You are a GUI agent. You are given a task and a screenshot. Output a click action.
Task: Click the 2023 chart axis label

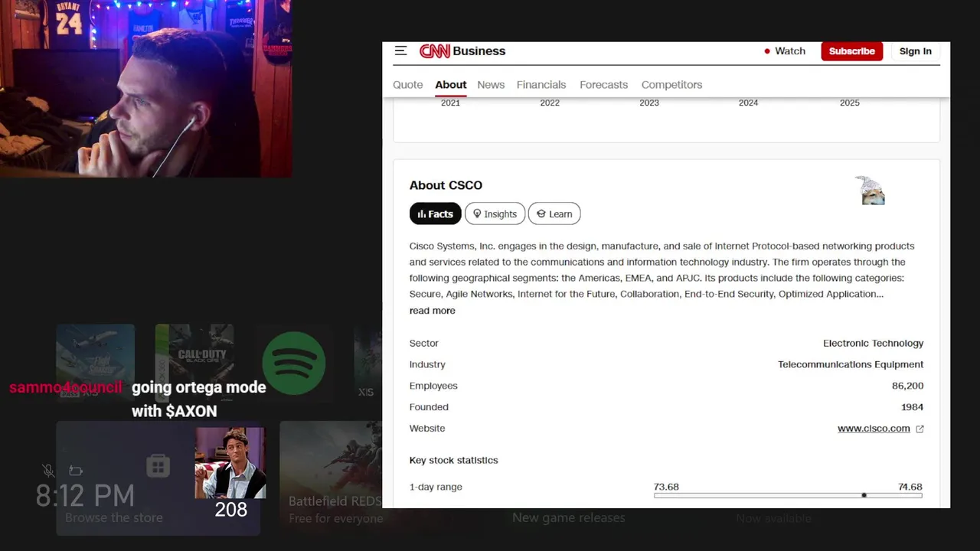tap(649, 103)
